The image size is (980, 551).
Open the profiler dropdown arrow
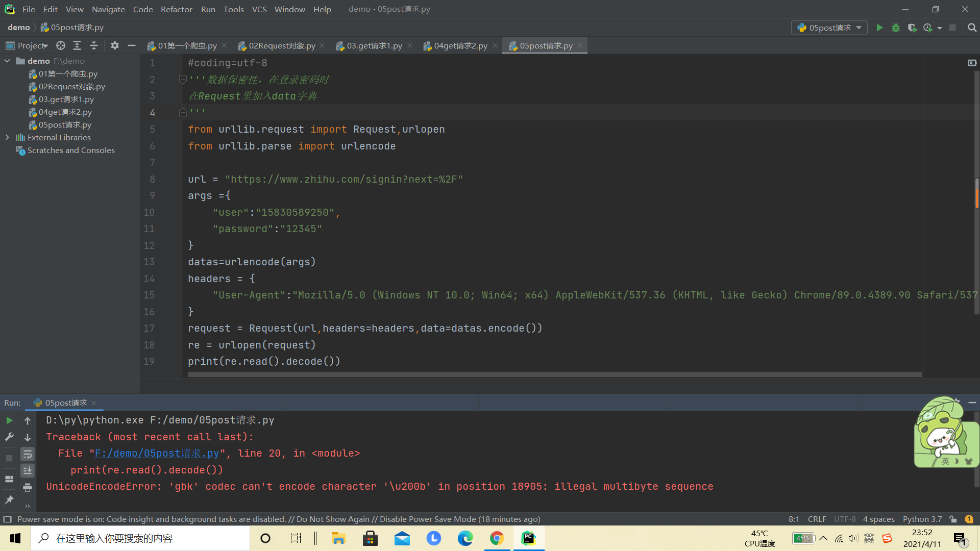pos(940,28)
